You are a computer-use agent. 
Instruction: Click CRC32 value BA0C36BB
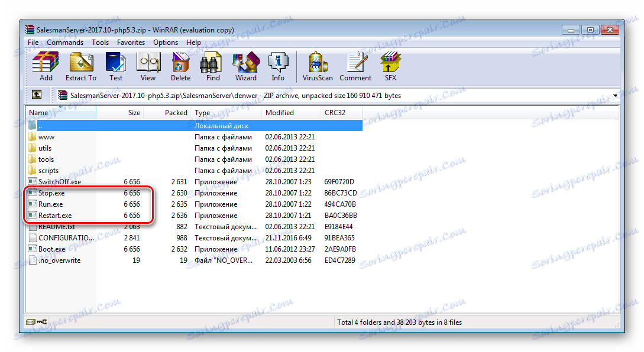click(341, 216)
